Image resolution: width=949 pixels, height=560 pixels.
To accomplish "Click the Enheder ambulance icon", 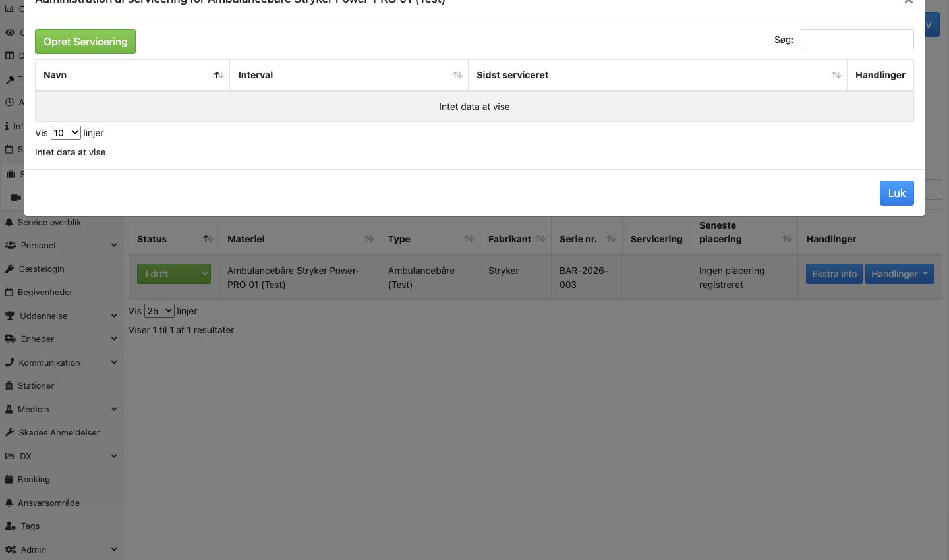I will [10, 339].
